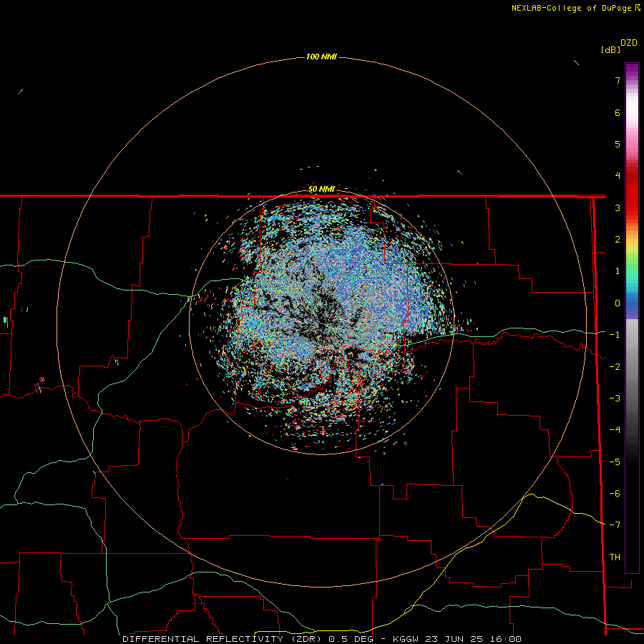Image resolution: width=644 pixels, height=644 pixels.
Task: Click the KGGW station identifier in the caption
Action: pyautogui.click(x=406, y=639)
